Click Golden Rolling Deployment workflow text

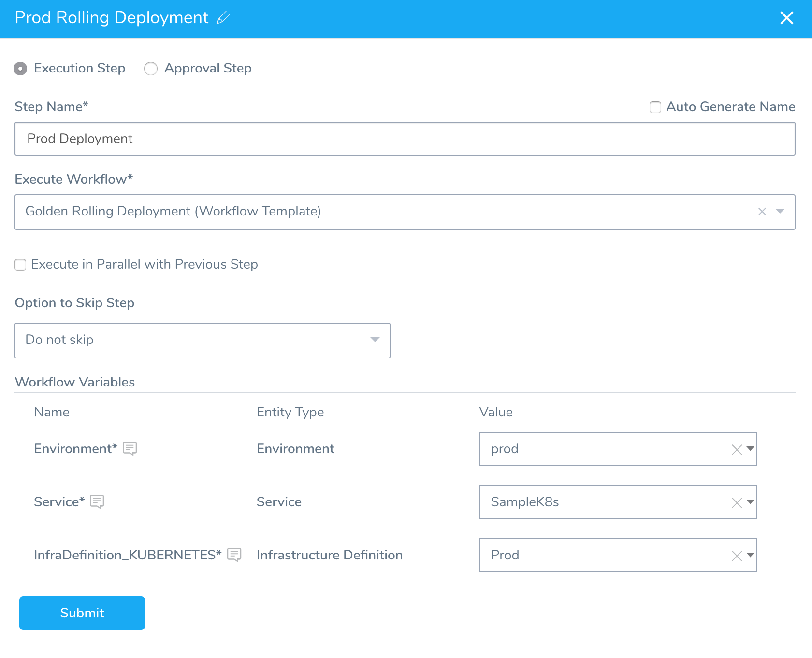(173, 211)
